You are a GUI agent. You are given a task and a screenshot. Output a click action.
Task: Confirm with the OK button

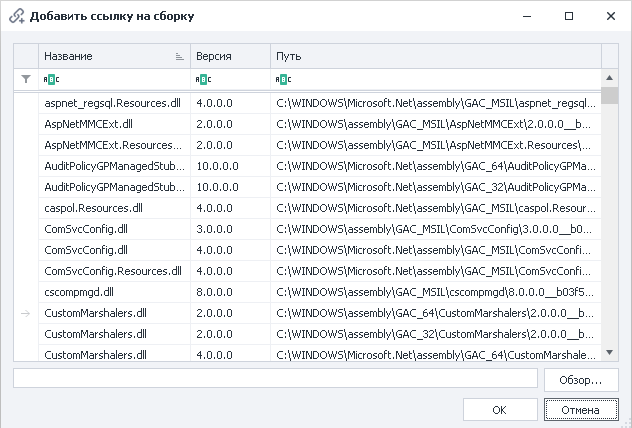(500, 410)
